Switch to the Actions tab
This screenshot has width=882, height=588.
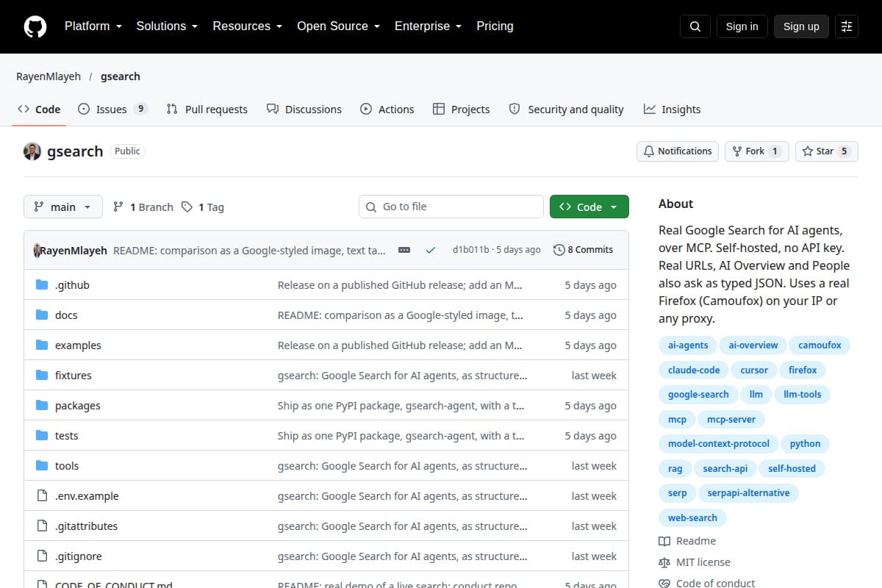point(387,110)
